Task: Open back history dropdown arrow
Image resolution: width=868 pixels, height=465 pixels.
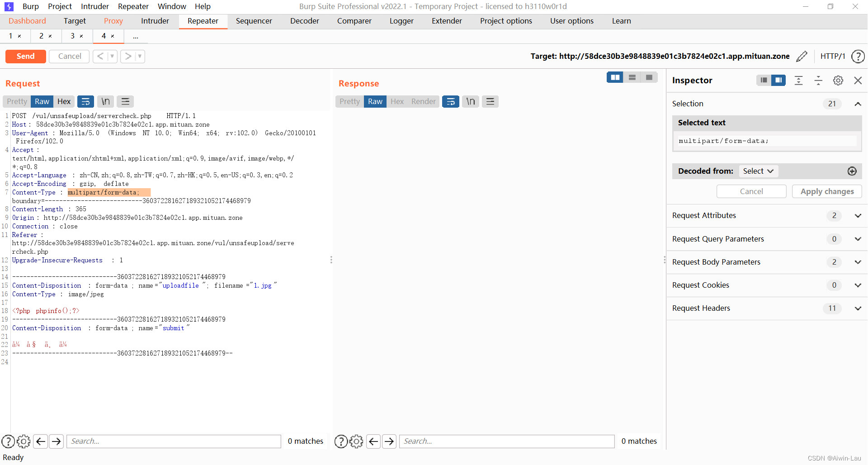Action: coord(112,56)
